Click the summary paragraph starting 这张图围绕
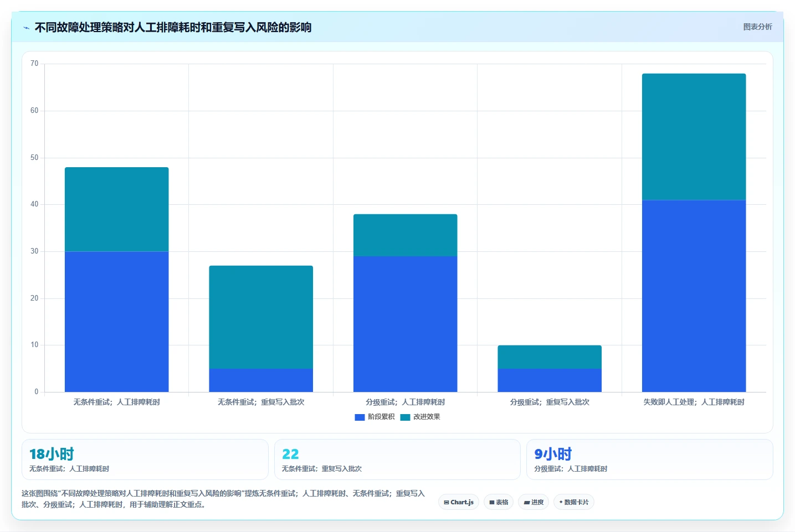The width and height of the screenshot is (795, 532). pos(223,499)
